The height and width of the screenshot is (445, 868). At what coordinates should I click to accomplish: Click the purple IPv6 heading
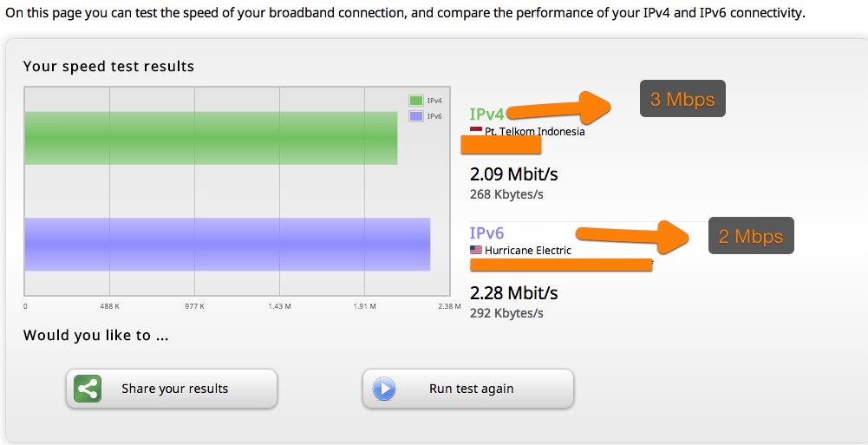click(x=487, y=233)
